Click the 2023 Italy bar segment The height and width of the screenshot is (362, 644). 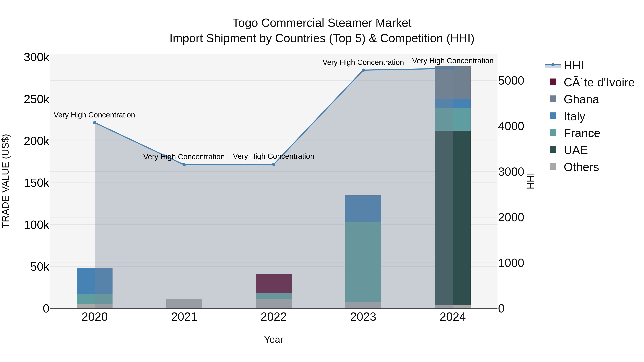tap(363, 209)
